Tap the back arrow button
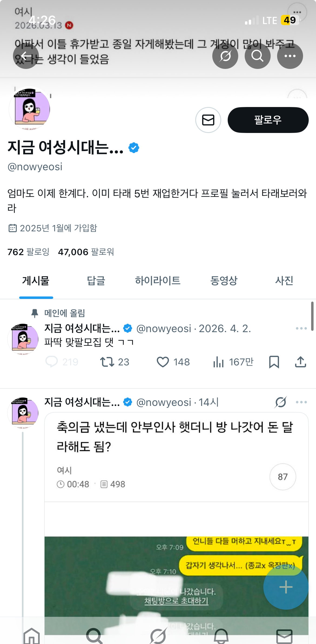Viewport: 316px width, 644px height. 26,56
